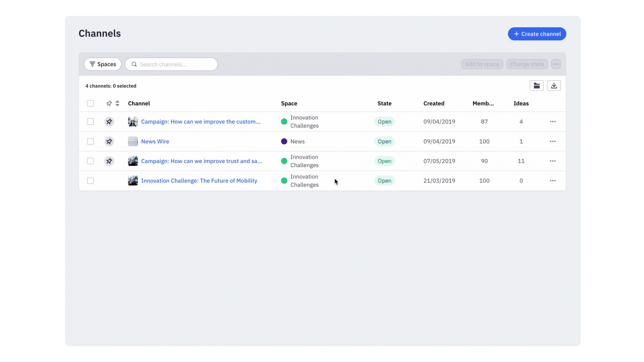Sort by pinned using the sort arrows
The width and height of the screenshot is (644, 362).
(117, 103)
